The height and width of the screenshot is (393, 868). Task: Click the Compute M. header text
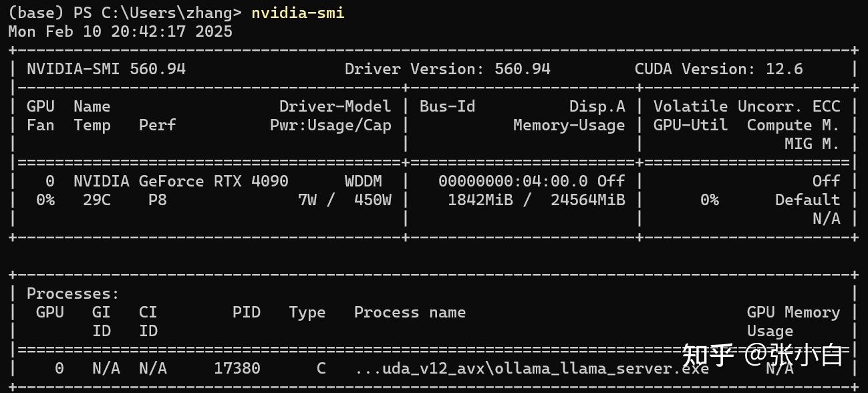tap(793, 125)
